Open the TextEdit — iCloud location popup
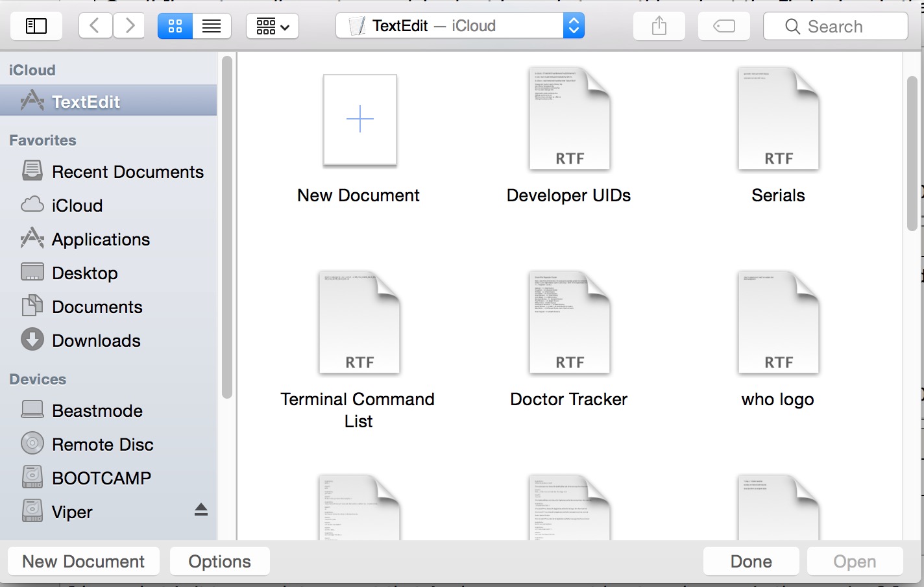Screen dimensions: 924x587 pos(460,26)
